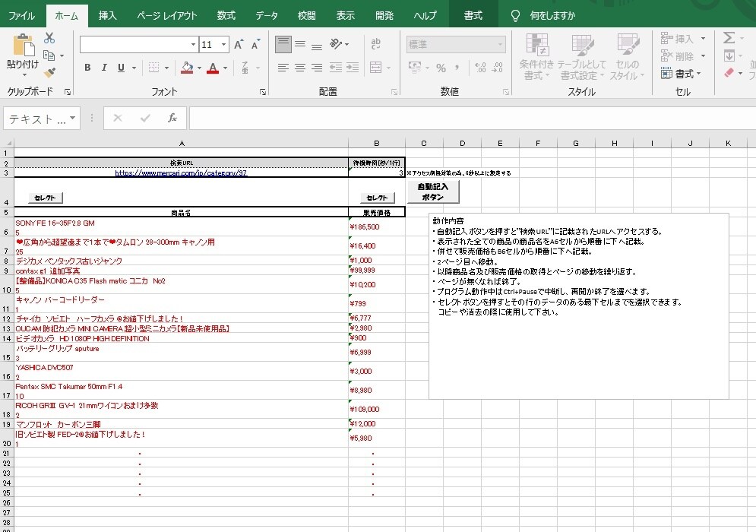Click in the formula bar
This screenshot has height=532, width=756.
(x=473, y=118)
